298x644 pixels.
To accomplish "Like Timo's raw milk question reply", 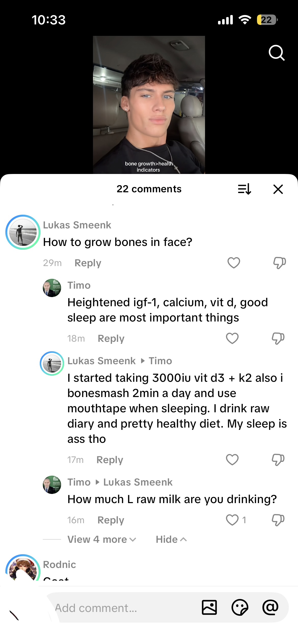I will (x=232, y=520).
